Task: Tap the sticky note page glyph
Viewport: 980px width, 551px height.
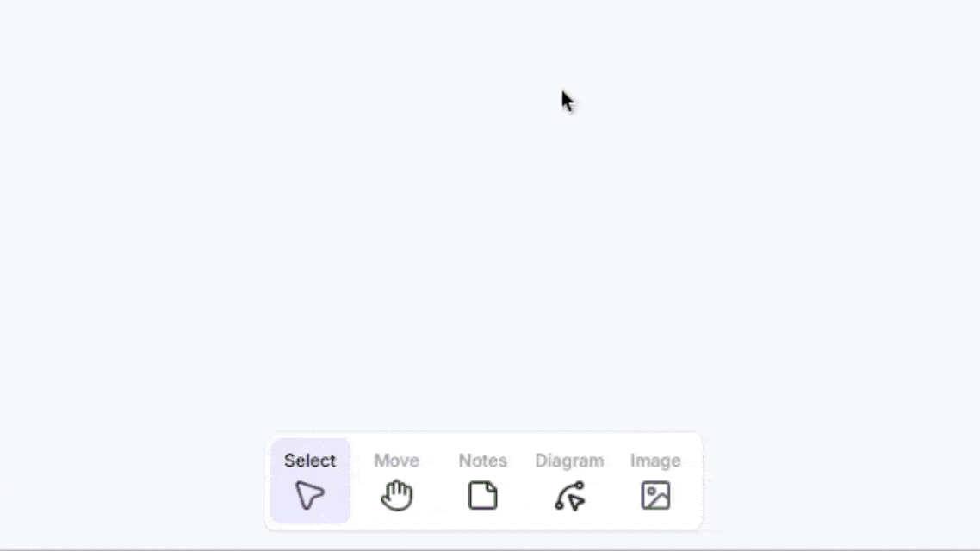Action: pyautogui.click(x=482, y=495)
